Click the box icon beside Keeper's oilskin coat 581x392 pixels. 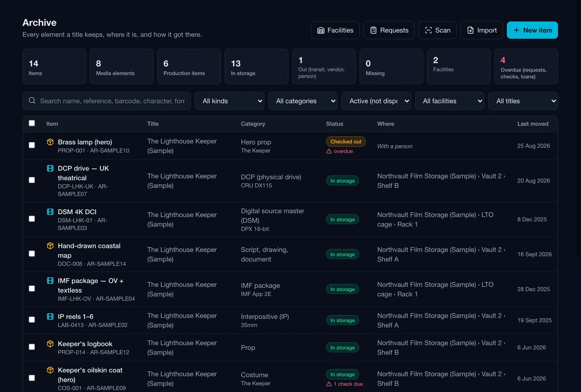point(50,370)
